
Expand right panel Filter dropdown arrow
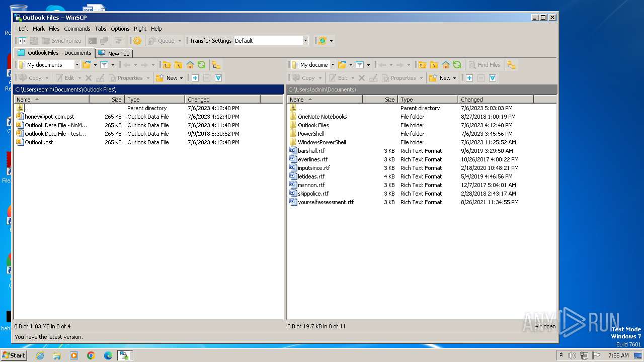tap(368, 65)
